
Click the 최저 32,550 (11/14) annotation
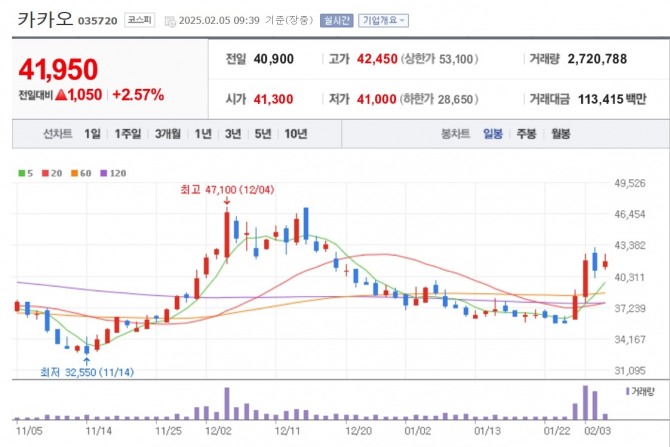[x=87, y=372]
